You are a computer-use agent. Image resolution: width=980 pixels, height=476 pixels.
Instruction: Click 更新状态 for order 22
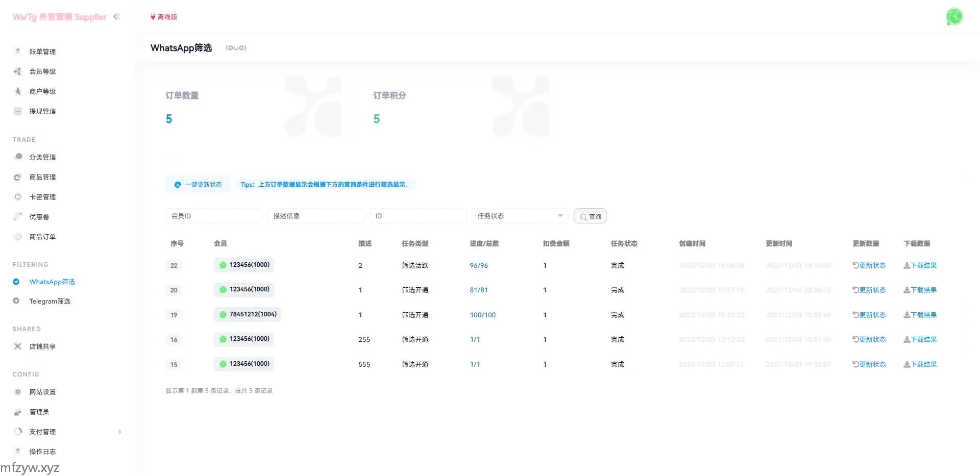[869, 265]
